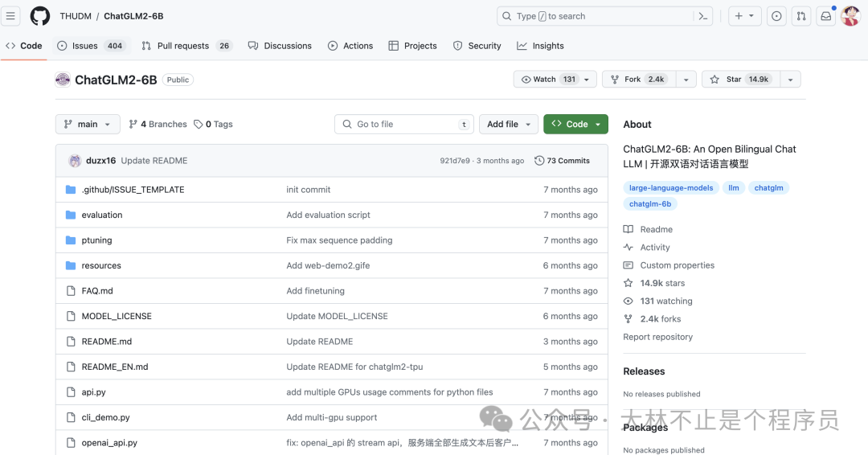Star the ChatGLM2-6B repository

741,79
